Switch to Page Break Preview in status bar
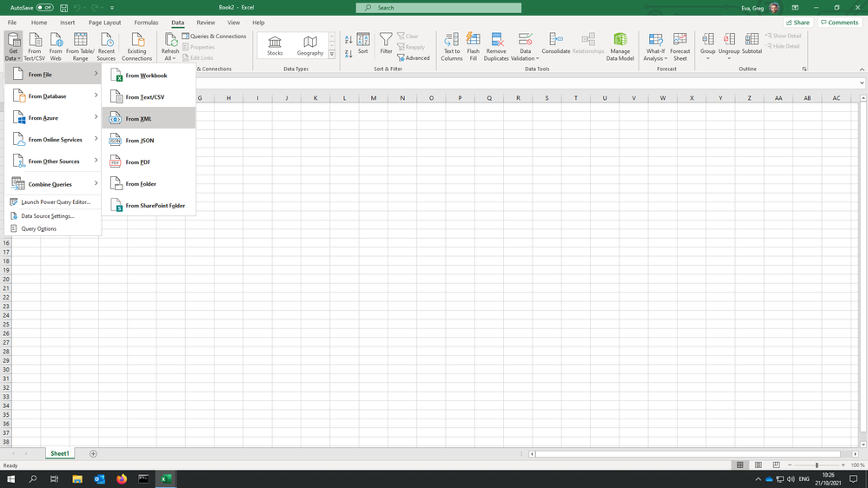The width and height of the screenshot is (868, 488). point(776,465)
